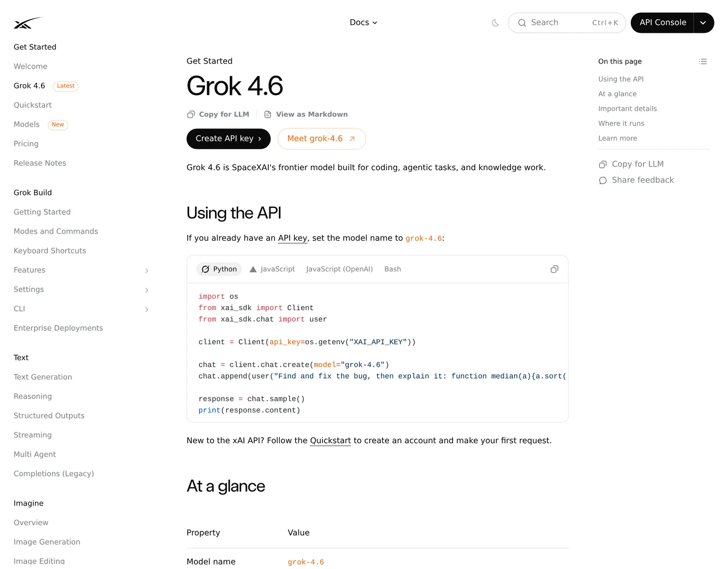Screen dimensions: 728x569
Task: Open Welcome page in sidebar
Action: [x=30, y=67]
